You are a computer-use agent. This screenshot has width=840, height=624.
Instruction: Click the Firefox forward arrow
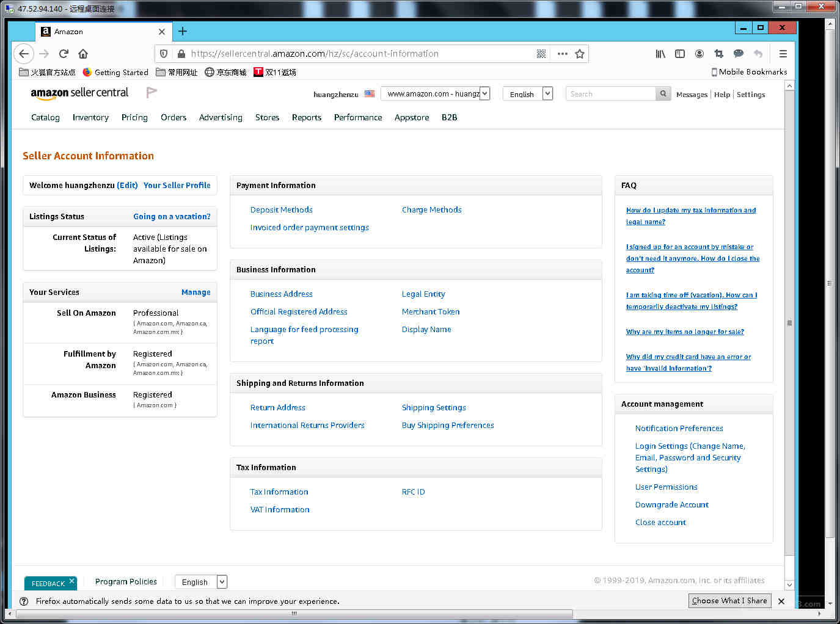pos(44,54)
